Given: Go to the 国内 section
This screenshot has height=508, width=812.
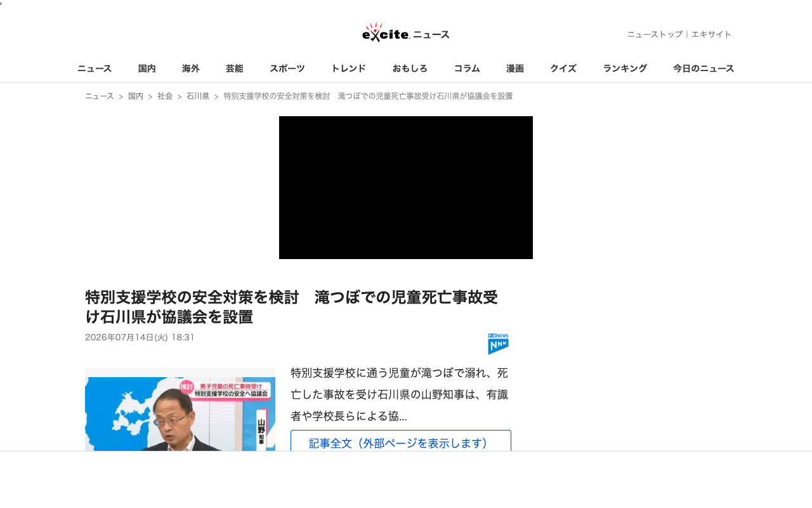Looking at the screenshot, I should click(147, 69).
